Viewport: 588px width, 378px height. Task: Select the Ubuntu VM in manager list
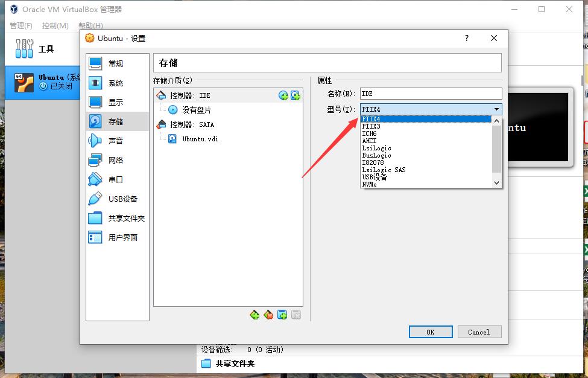[42, 82]
